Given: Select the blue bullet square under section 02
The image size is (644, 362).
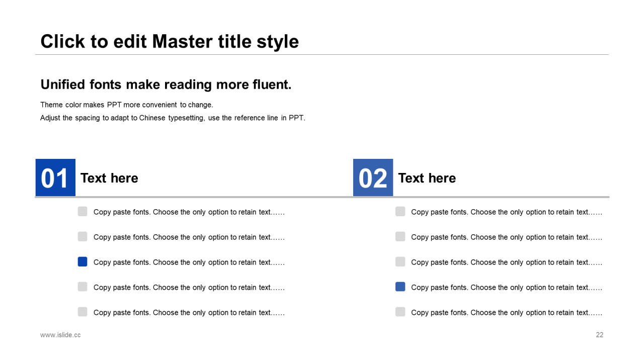Looking at the screenshot, I should 400,287.
